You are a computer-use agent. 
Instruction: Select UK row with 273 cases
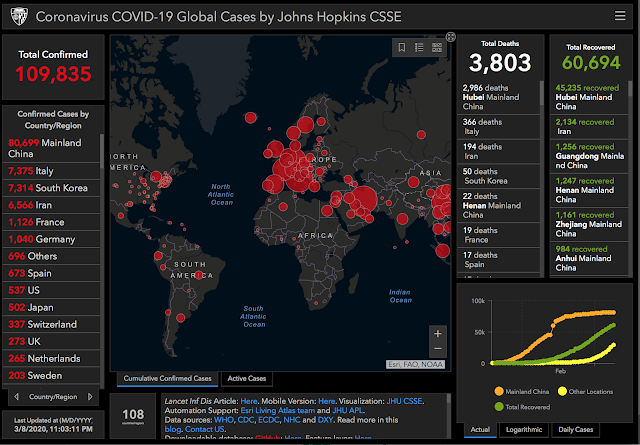pos(51,341)
